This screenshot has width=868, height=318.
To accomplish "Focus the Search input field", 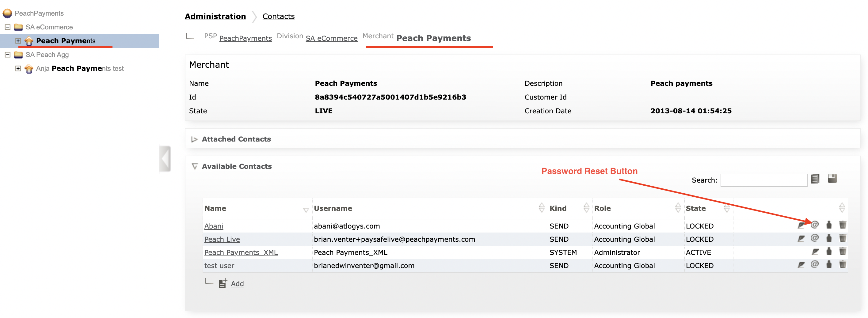I will click(764, 180).
